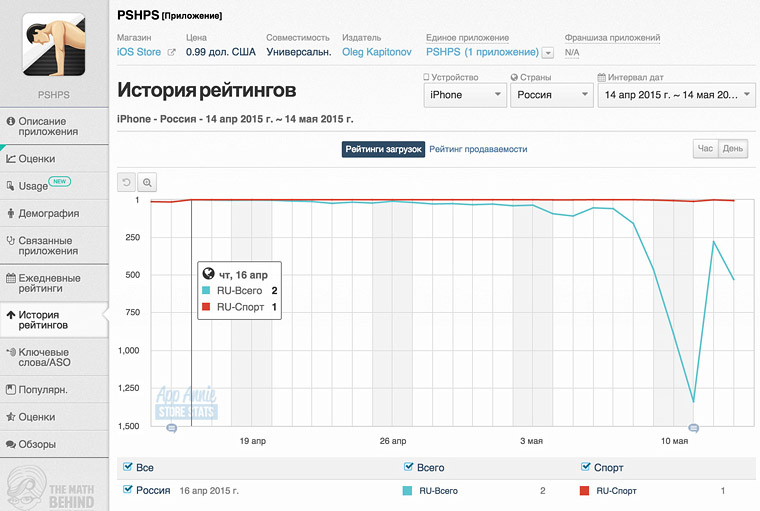
Task: Open Демография section in sidebar
Action: click(54, 213)
